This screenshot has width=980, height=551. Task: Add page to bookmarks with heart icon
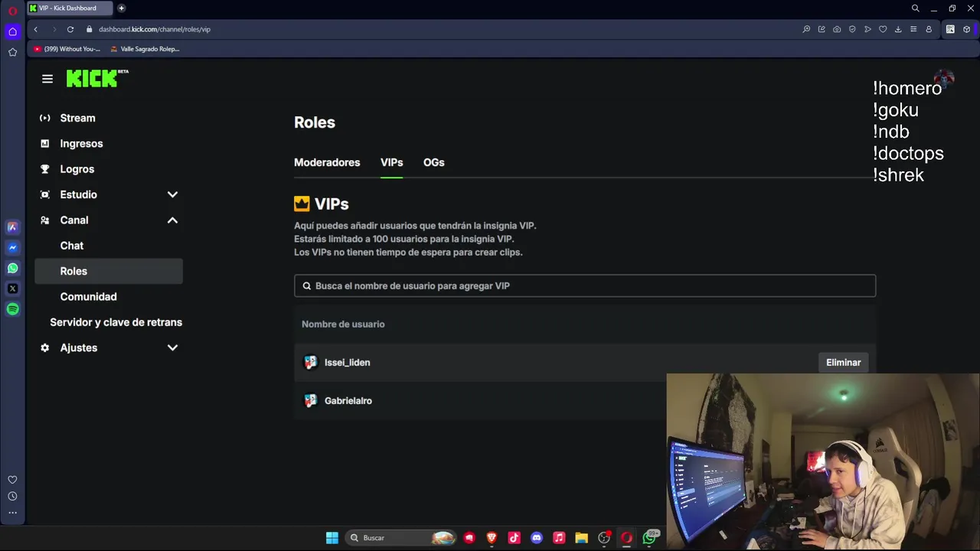[x=883, y=29]
